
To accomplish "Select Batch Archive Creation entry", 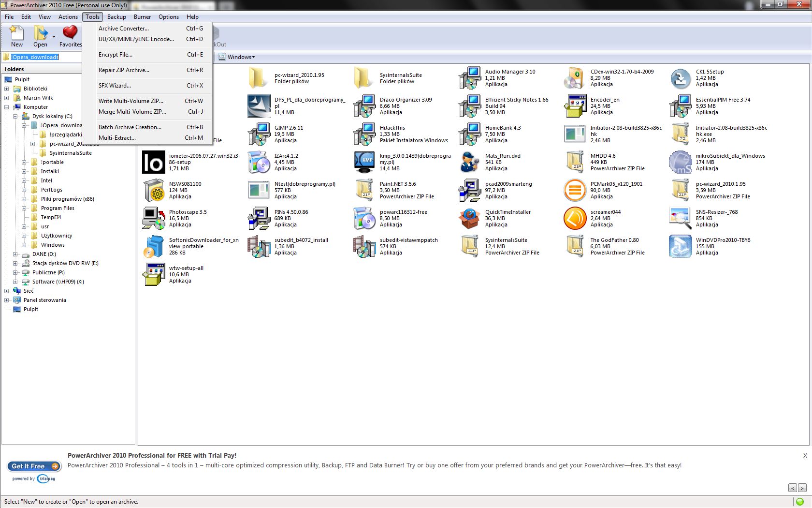I will point(147,127).
